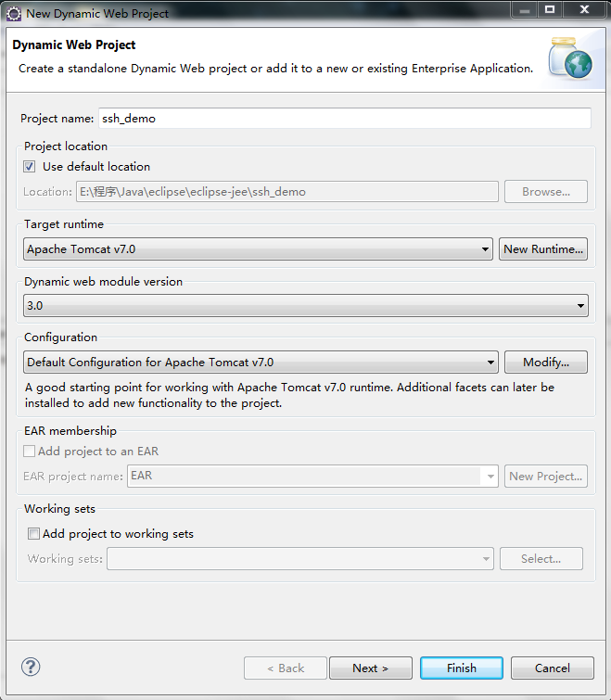Click the Finish button
The image size is (611, 700).
[461, 668]
